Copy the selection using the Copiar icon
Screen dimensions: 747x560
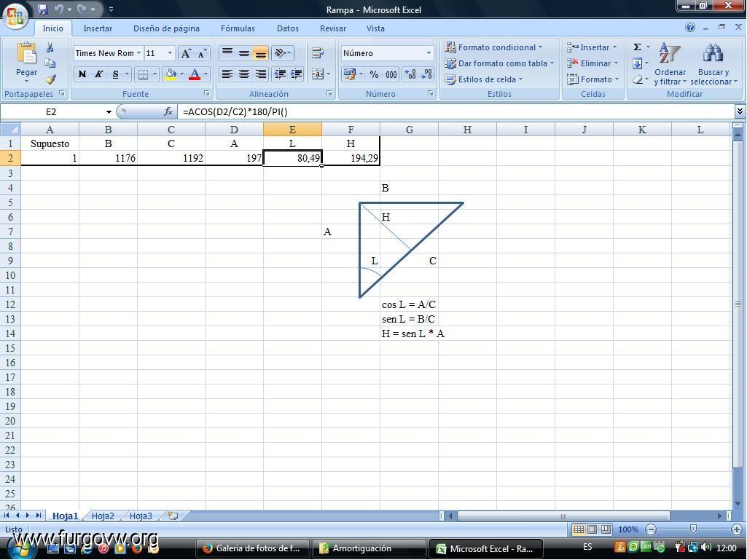(x=50, y=63)
